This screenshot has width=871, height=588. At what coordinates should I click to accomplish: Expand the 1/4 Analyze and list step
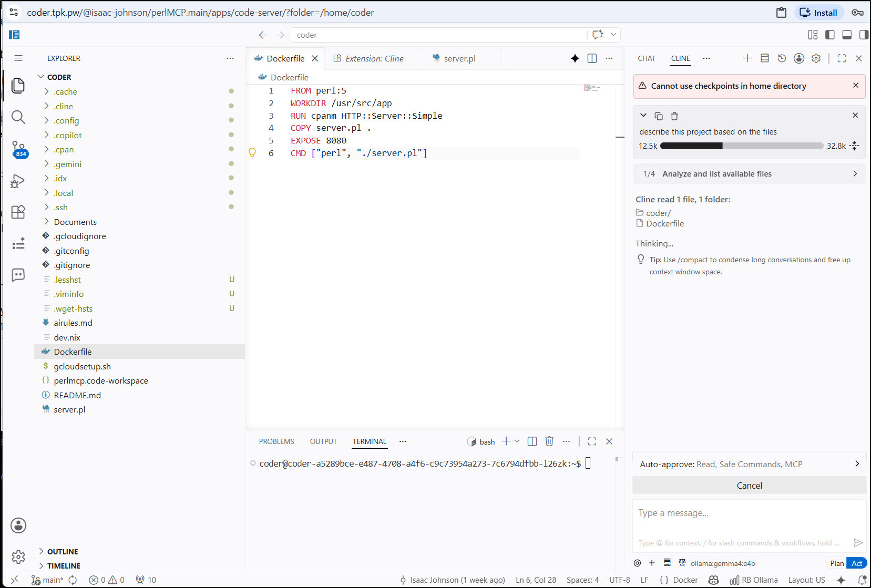coord(750,174)
